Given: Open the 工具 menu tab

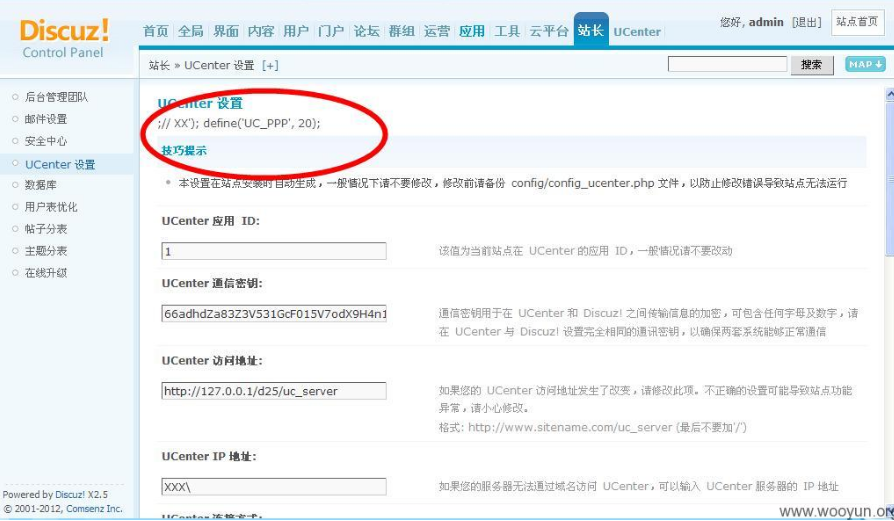Looking at the screenshot, I should pos(507,31).
